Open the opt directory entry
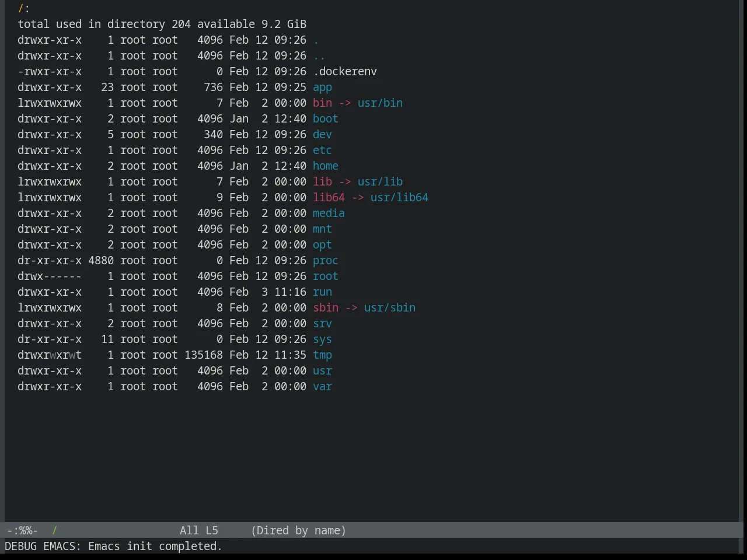 click(322, 245)
